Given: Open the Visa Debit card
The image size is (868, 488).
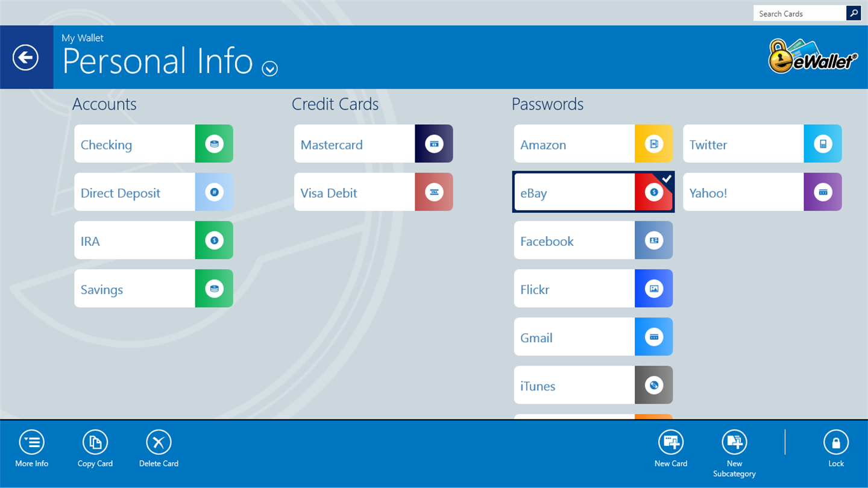Looking at the screenshot, I should point(374,192).
